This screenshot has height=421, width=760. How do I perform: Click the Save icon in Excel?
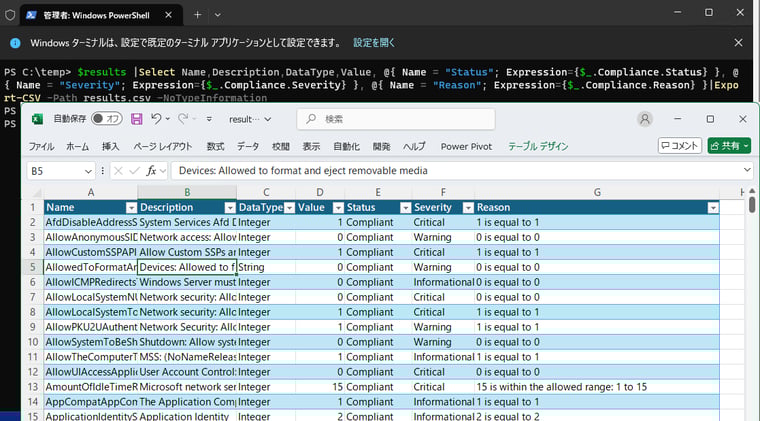(x=137, y=119)
